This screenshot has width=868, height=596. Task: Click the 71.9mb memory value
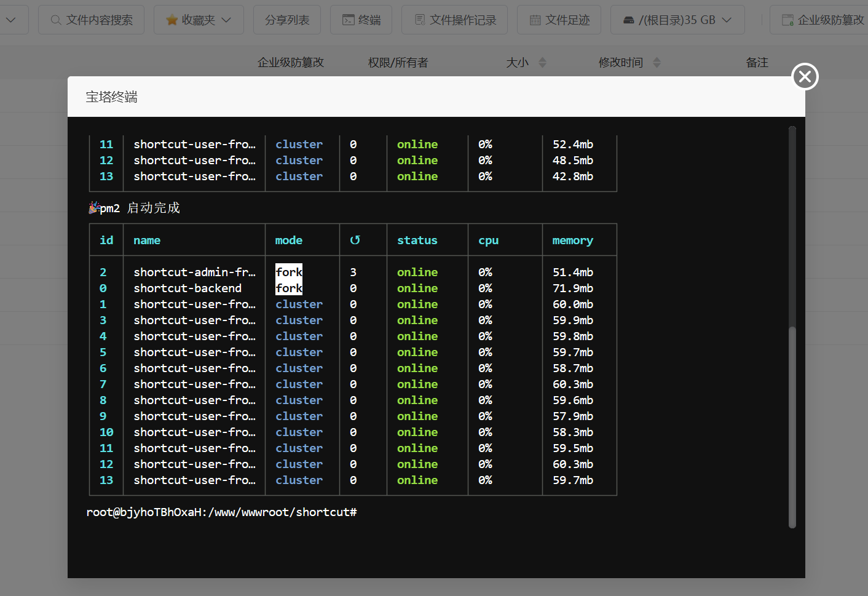573,288
